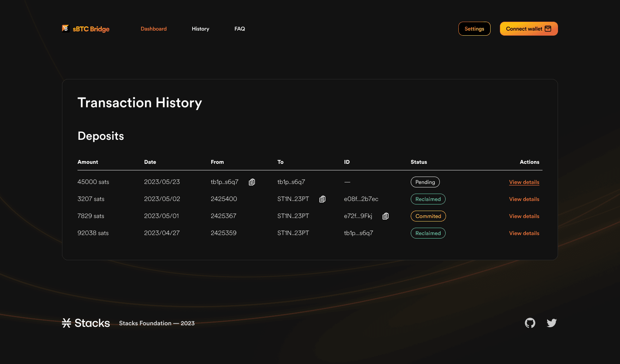The height and width of the screenshot is (364, 620).
Task: Click the Pending status badge
Action: pyautogui.click(x=425, y=182)
